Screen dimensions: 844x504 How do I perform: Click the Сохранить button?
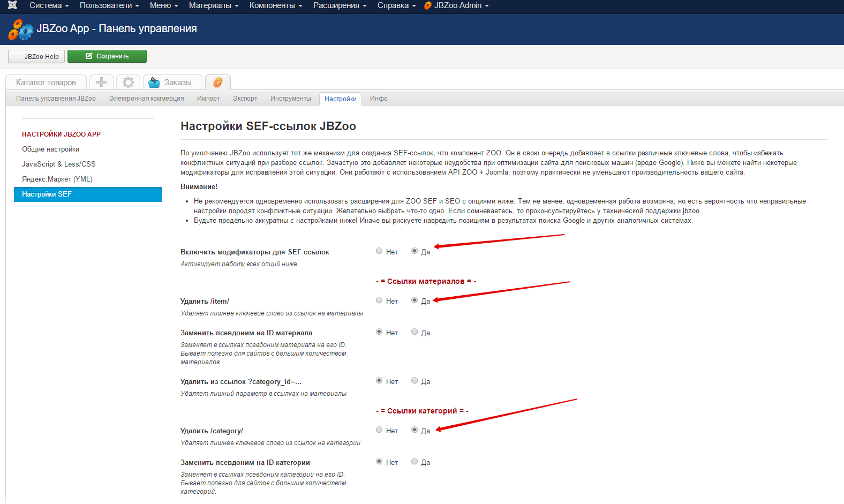coord(107,56)
